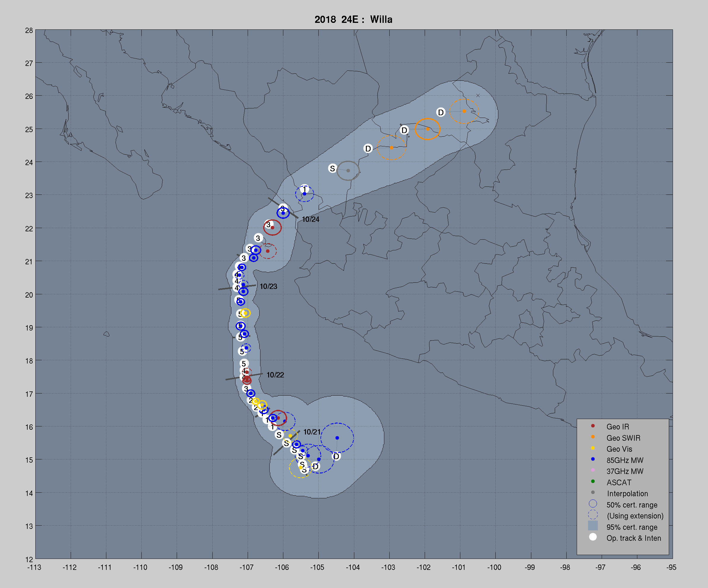Viewport: 708px width, 588px height.
Task: Click the gray interpolation circle near 24N
Action: [x=348, y=170]
